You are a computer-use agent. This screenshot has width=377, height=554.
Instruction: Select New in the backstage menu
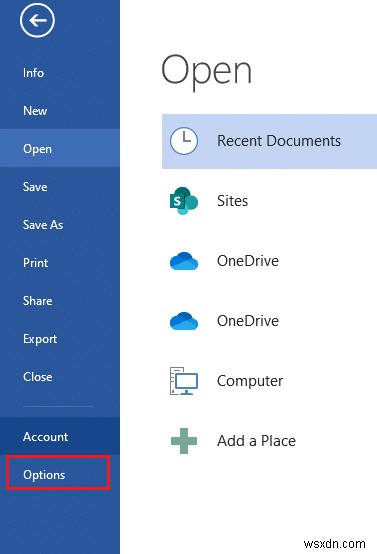(60, 111)
